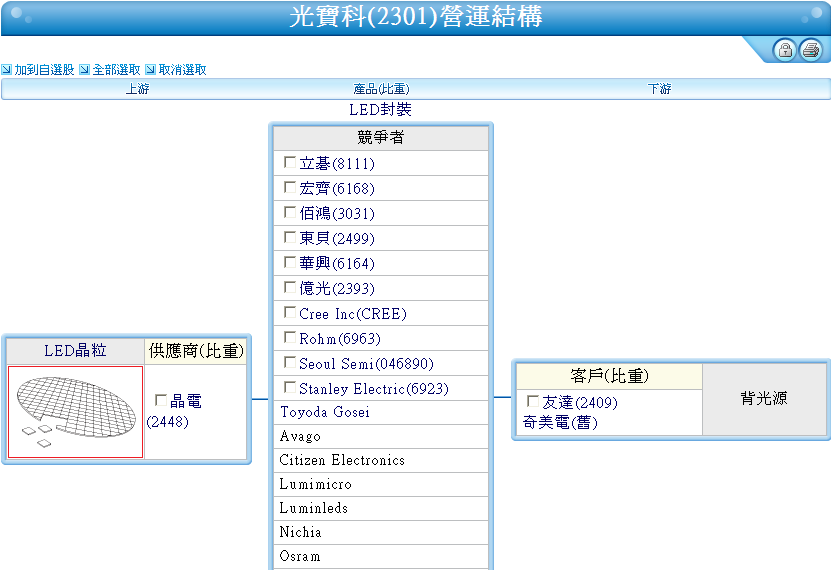Enable the 華興(6164) checkbox
831x570 pixels.
tap(290, 262)
